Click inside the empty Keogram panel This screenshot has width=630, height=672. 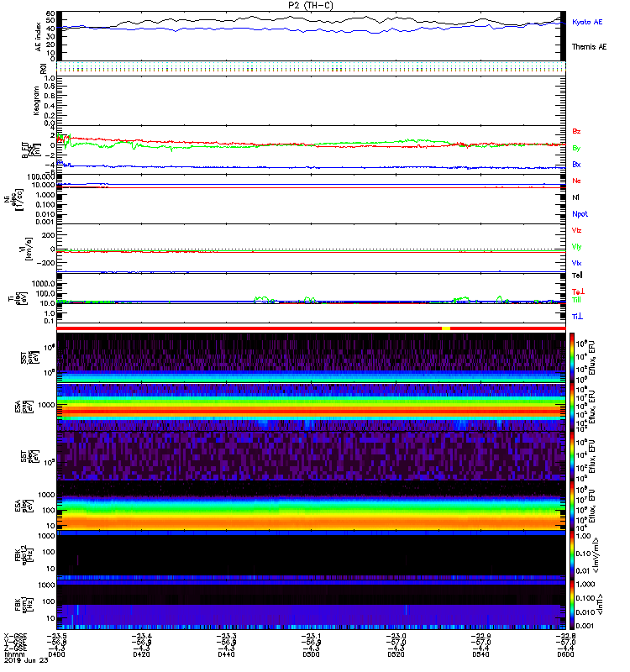311,101
